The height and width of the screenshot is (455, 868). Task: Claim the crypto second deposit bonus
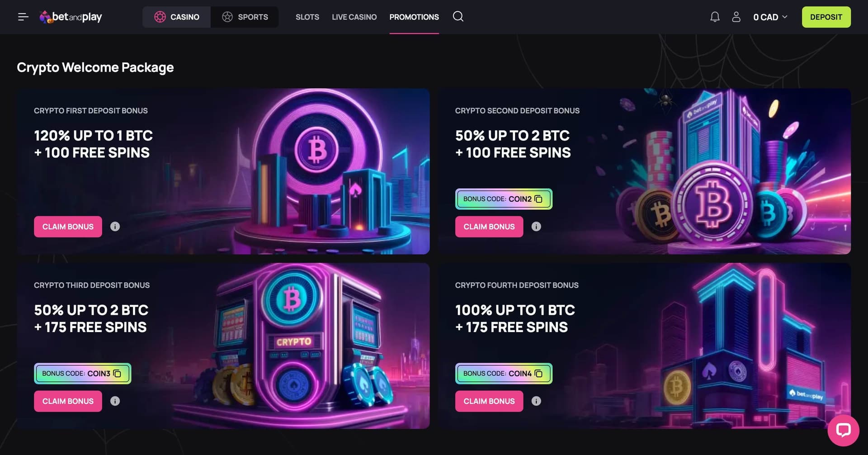489,227
